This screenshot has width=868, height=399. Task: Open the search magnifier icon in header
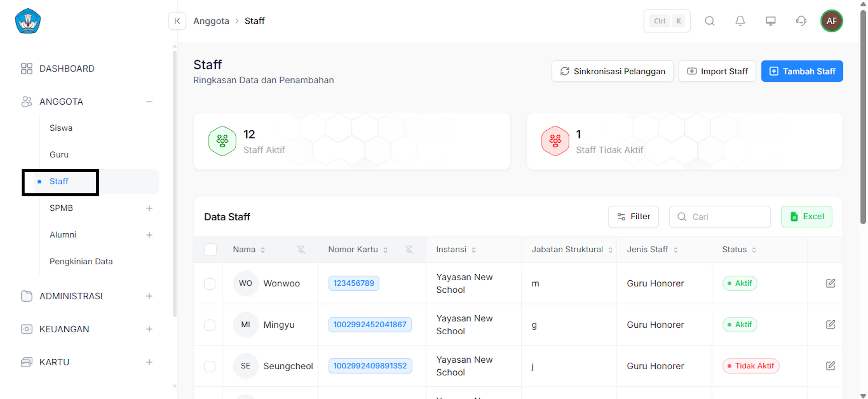click(x=710, y=21)
